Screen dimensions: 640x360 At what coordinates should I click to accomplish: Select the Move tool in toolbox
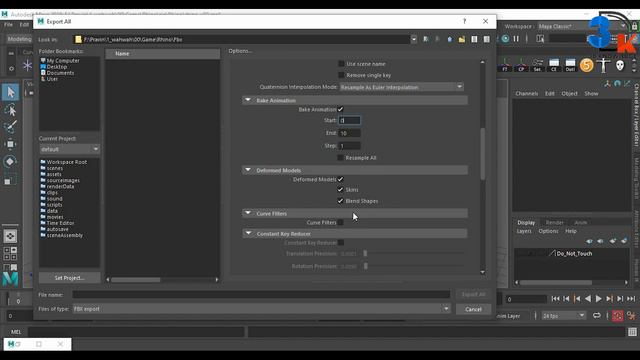click(10, 144)
